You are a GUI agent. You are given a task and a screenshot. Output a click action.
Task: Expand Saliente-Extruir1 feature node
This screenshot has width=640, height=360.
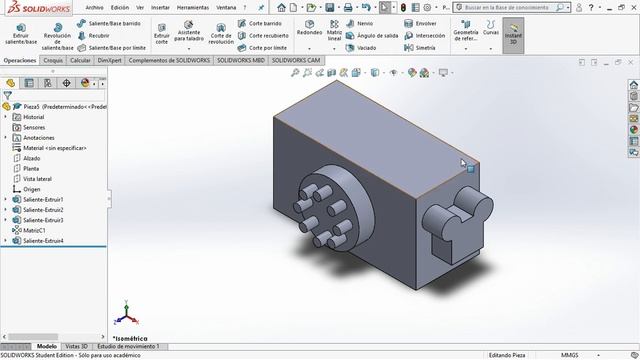6,199
